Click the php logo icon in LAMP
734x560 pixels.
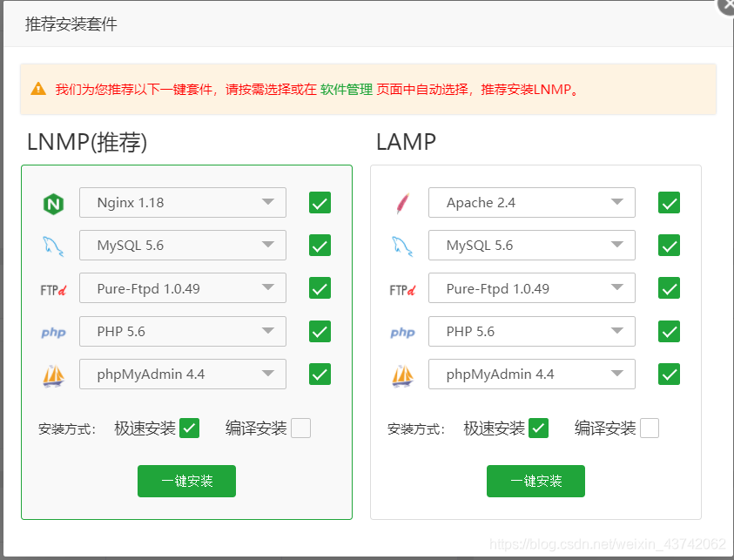tap(402, 333)
